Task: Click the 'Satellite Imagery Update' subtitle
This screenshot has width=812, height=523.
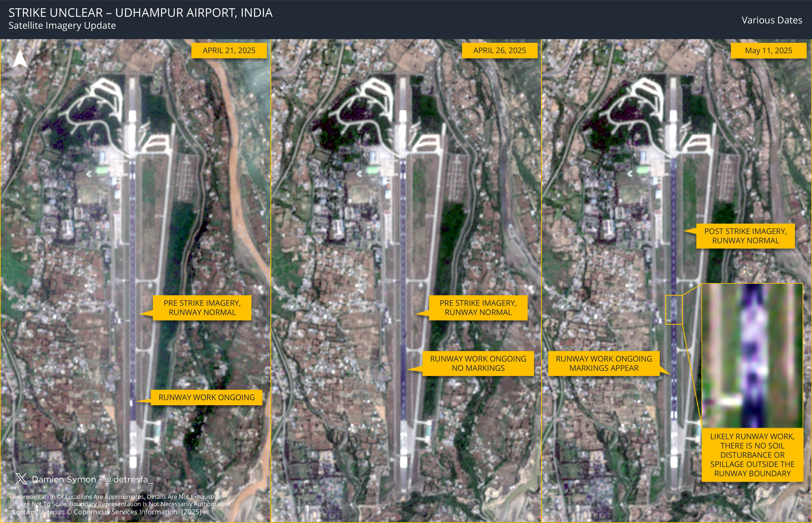Action: click(x=62, y=26)
